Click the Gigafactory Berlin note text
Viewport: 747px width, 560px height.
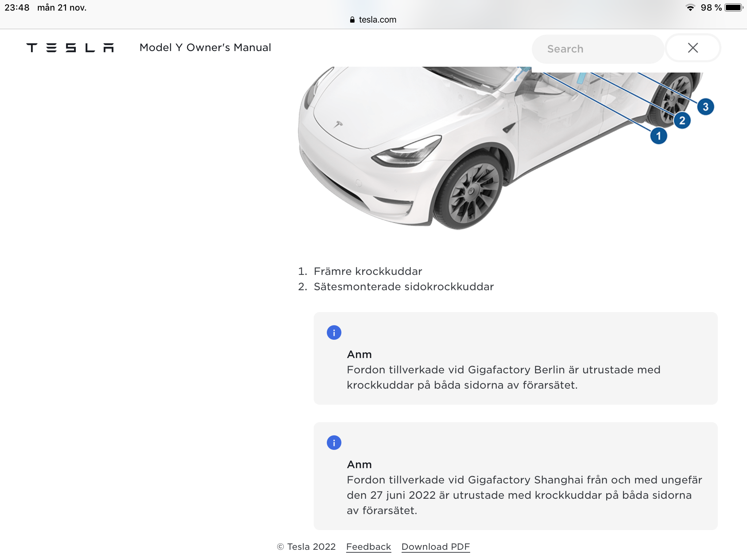coord(503,377)
